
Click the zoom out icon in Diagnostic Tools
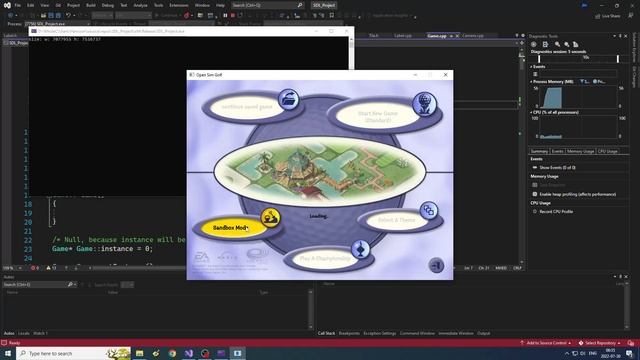click(x=567, y=44)
